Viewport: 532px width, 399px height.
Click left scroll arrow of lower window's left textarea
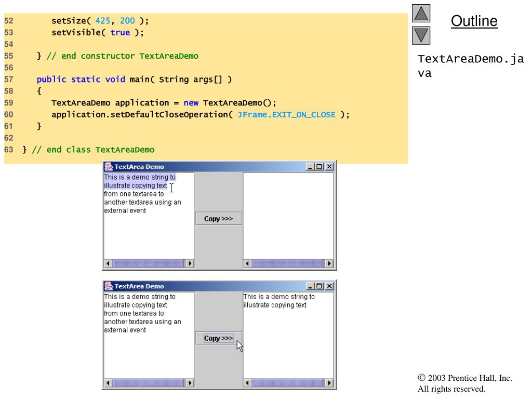point(108,383)
